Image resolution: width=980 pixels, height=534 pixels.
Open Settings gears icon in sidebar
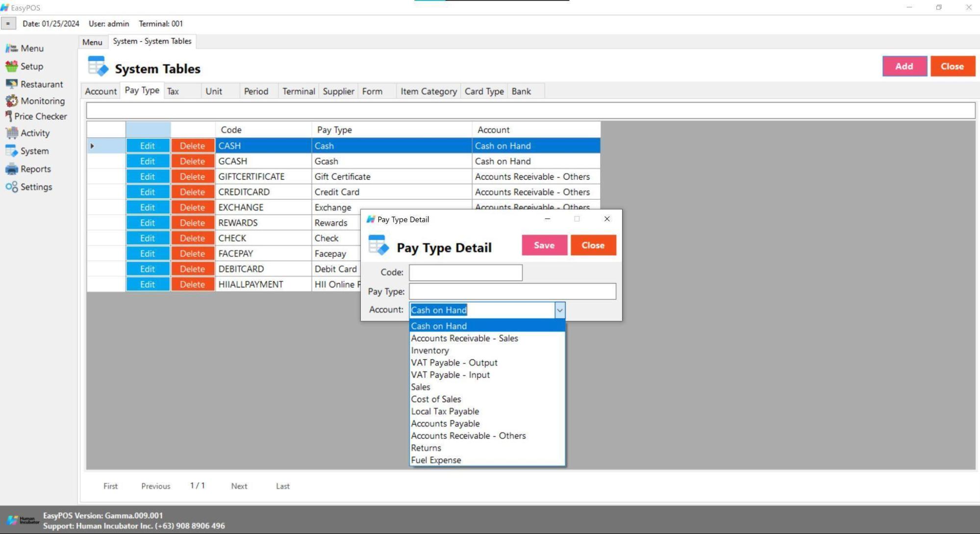coord(11,187)
